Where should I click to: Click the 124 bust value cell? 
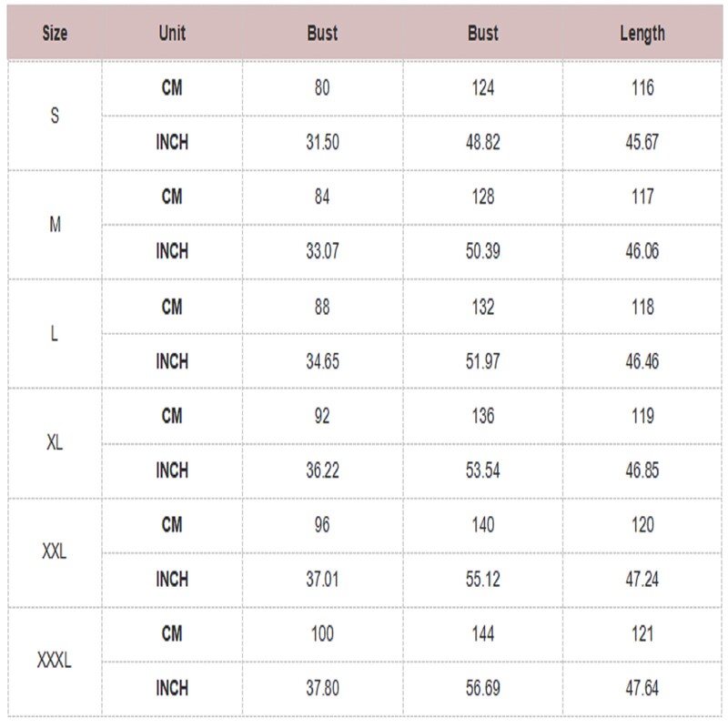tap(483, 88)
